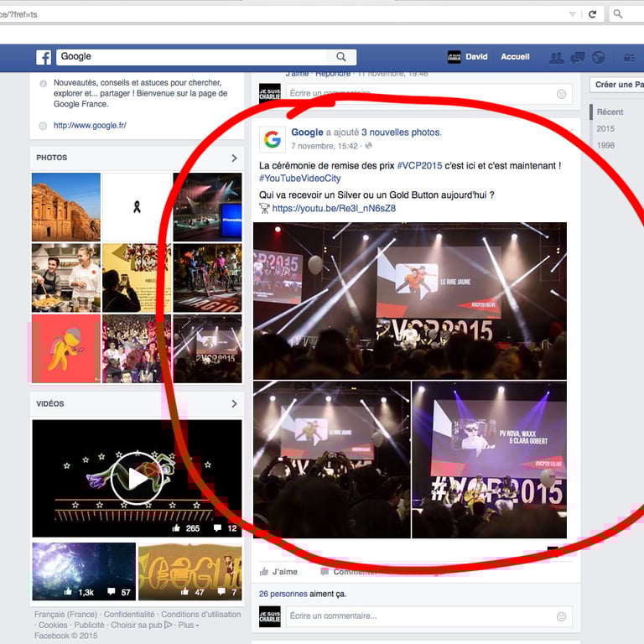The width and height of the screenshot is (644, 644).
Task: Open the PV Nova, Waxx & Clara Gobert photo
Action: point(489,460)
